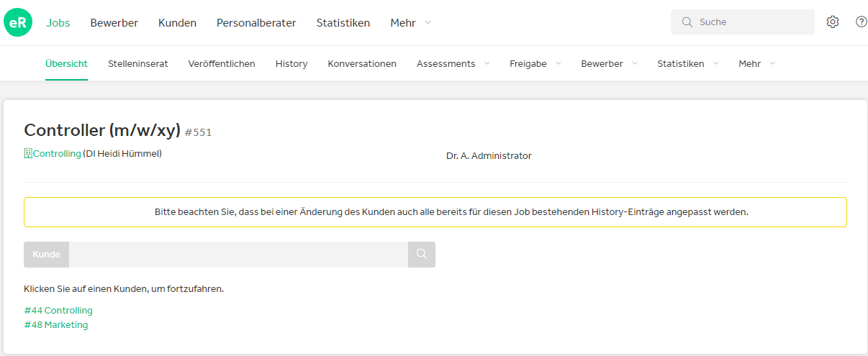Image resolution: width=868 pixels, height=356 pixels.
Task: Open the Konversationen tab
Action: pyautogui.click(x=362, y=63)
